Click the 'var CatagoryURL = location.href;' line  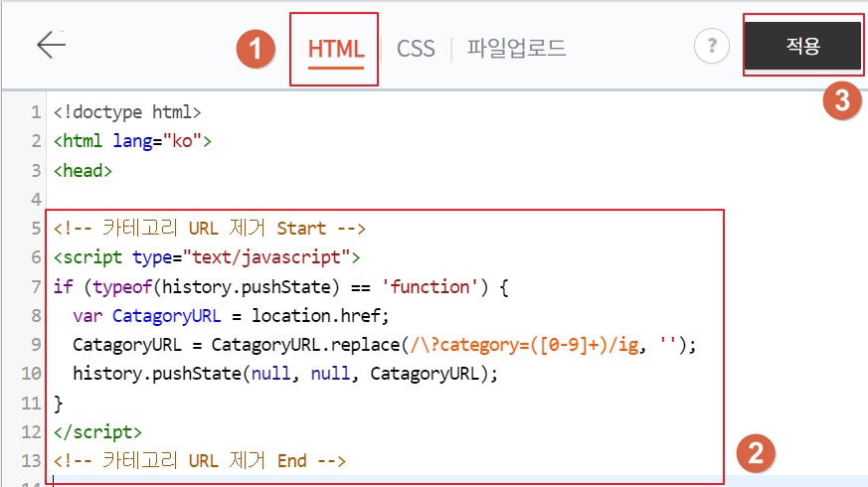(231, 316)
